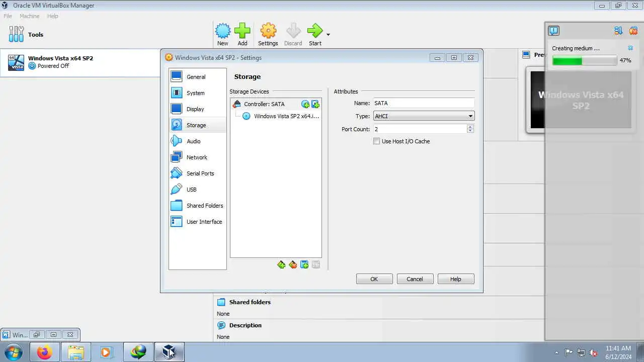Click the notification center speech-bubble icon
644x362 pixels.
[553, 31]
